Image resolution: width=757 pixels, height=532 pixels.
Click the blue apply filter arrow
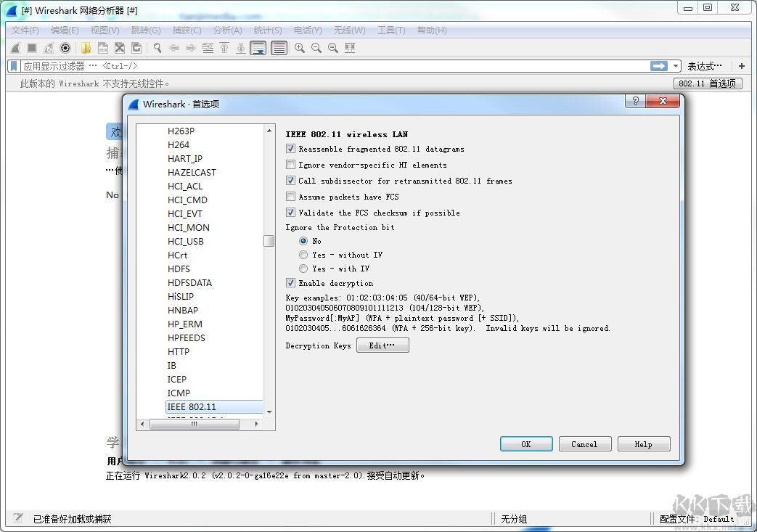(x=659, y=66)
